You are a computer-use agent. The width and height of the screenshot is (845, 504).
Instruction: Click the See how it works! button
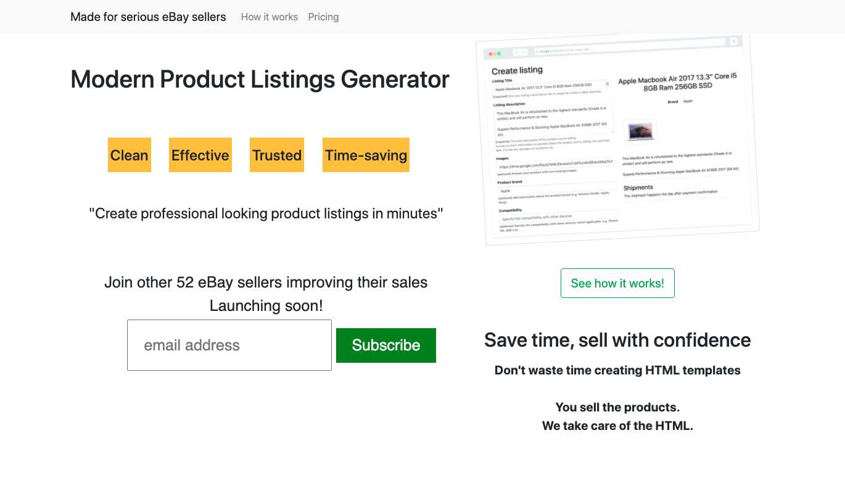tap(617, 283)
